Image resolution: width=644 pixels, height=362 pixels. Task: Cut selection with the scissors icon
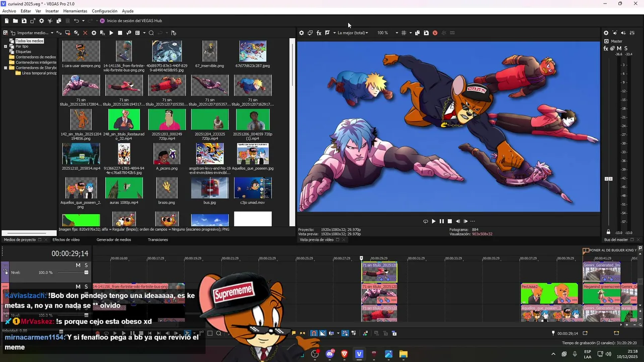click(50, 21)
